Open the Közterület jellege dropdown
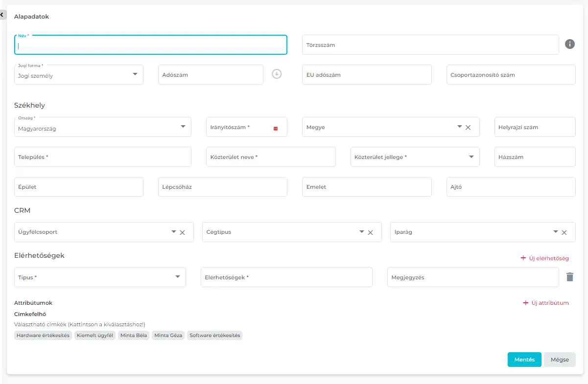This screenshot has width=588, height=384. (x=471, y=157)
